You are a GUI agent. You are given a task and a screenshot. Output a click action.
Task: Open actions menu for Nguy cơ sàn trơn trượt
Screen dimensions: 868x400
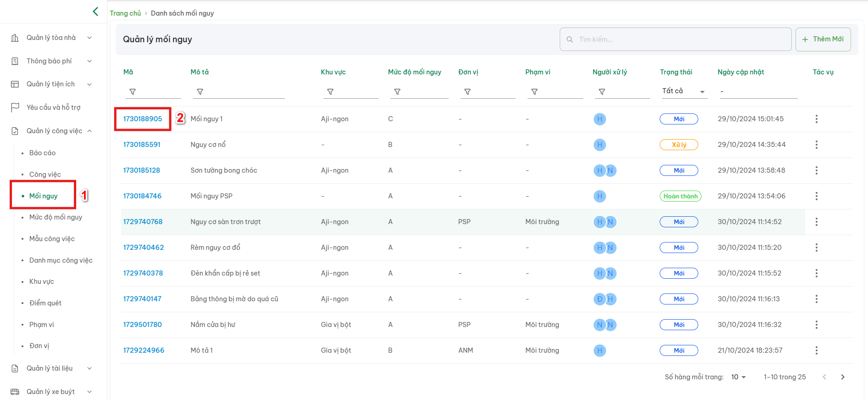click(x=817, y=222)
